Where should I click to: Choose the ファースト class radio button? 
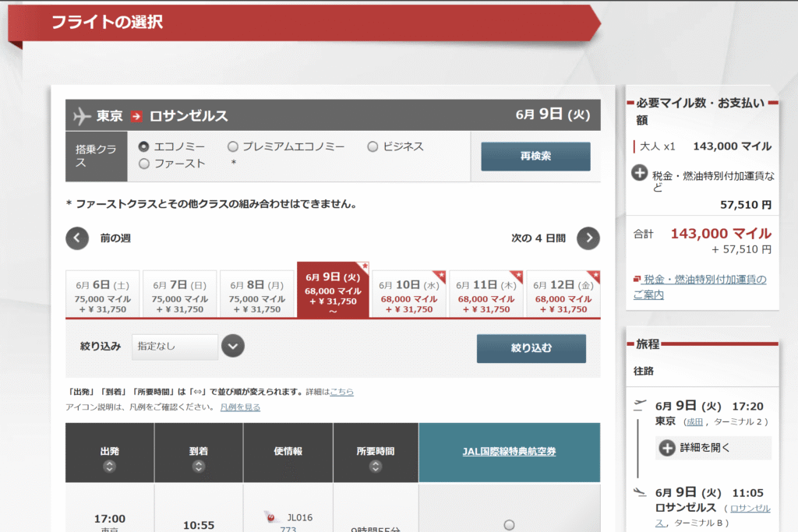[x=144, y=164]
